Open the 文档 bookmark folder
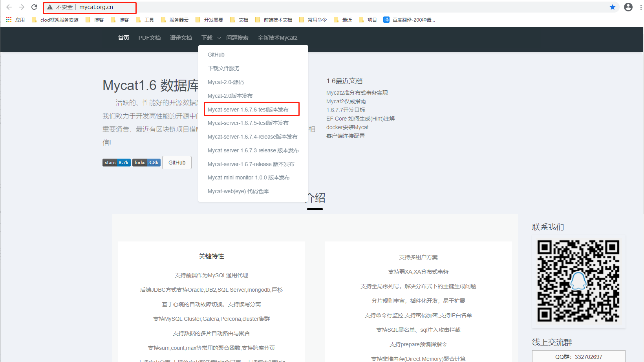 pos(239,20)
